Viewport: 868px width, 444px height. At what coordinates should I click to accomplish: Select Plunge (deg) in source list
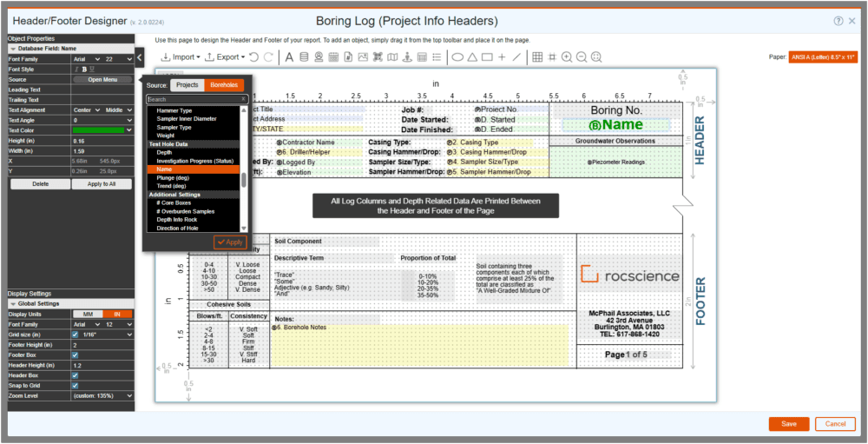click(x=194, y=177)
